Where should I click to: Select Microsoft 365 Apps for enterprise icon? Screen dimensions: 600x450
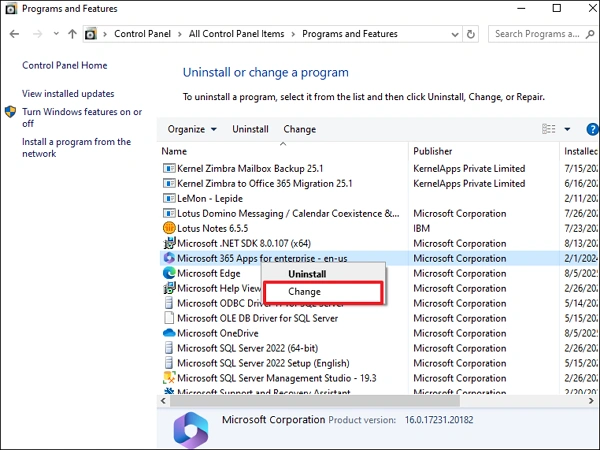pyautogui.click(x=169, y=258)
